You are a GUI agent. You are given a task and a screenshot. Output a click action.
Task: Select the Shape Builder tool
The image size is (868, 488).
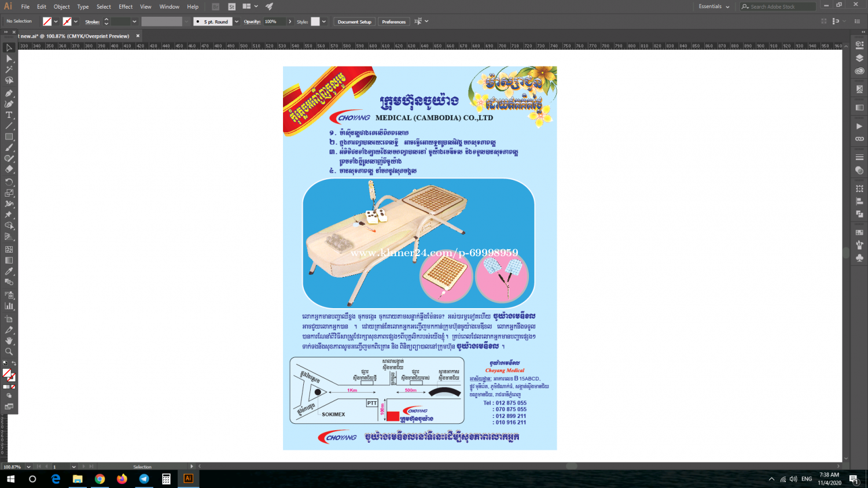pyautogui.click(x=9, y=225)
